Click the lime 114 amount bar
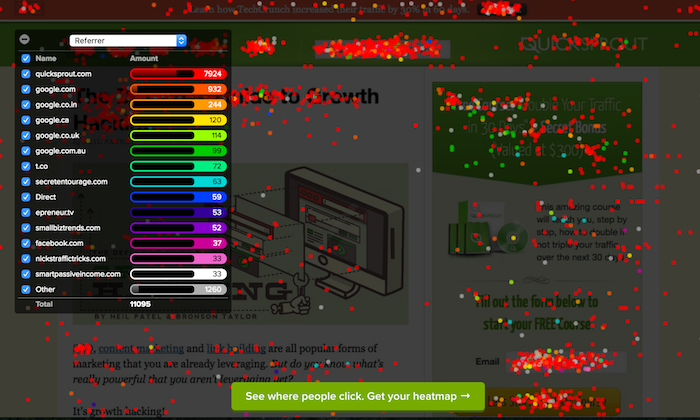Viewport: 700px width, 420px height. (178, 135)
